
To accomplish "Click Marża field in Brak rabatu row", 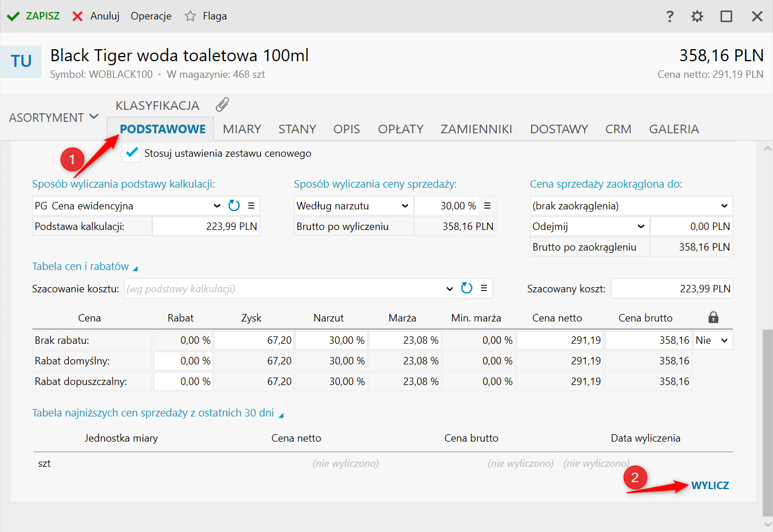I will [404, 340].
